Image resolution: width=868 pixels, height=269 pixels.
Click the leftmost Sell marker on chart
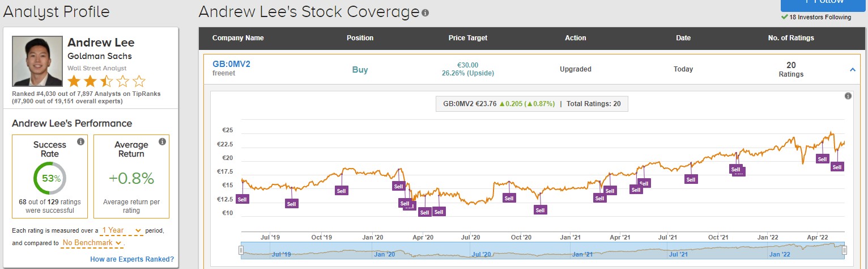click(242, 199)
